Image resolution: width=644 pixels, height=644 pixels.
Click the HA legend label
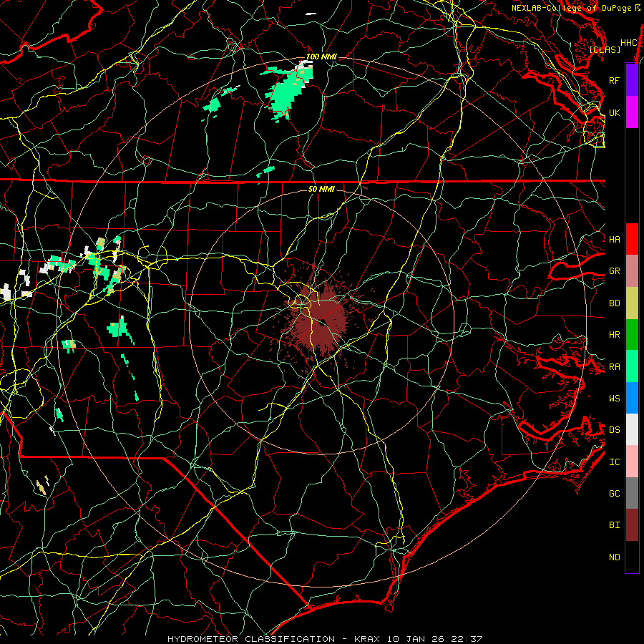[614, 239]
